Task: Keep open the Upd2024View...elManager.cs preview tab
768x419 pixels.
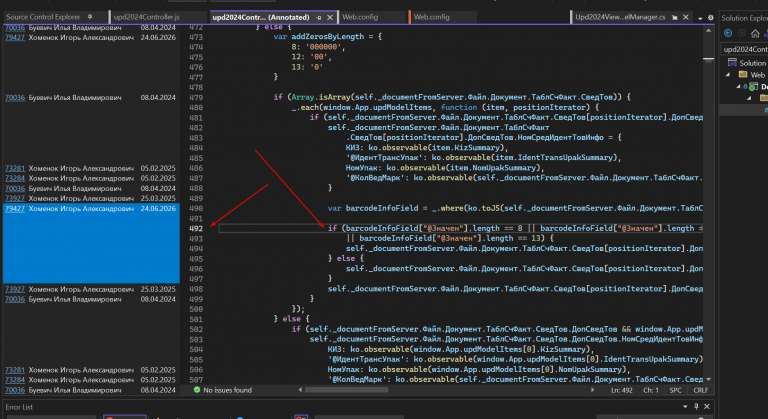Action: click(x=675, y=17)
